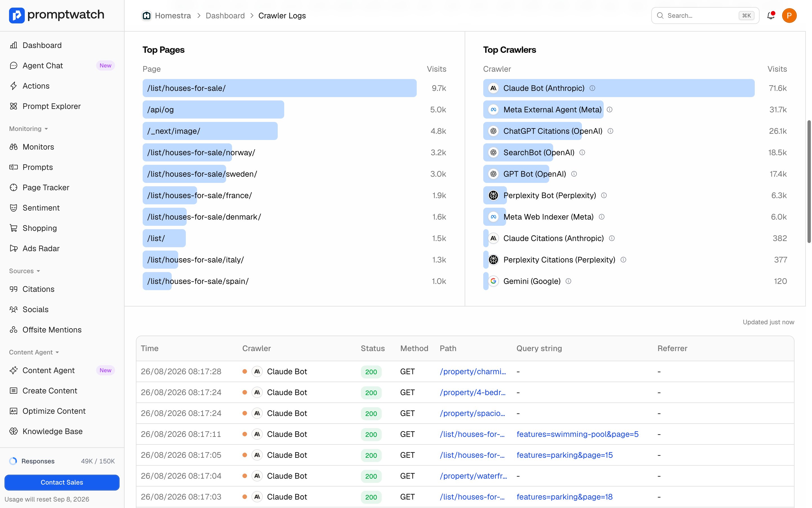Click the Status column header
Viewport: 812px width, 508px height.
[x=373, y=349]
